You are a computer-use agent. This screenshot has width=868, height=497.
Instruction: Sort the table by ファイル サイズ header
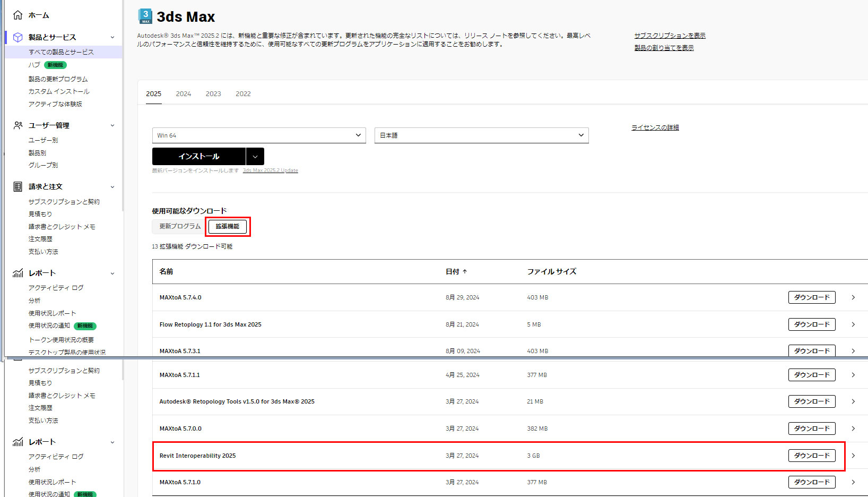pyautogui.click(x=551, y=271)
